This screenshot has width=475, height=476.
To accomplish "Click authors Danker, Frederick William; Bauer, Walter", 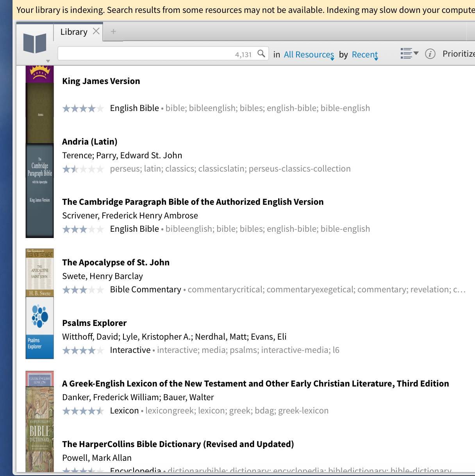I will pyautogui.click(x=138, y=397).
